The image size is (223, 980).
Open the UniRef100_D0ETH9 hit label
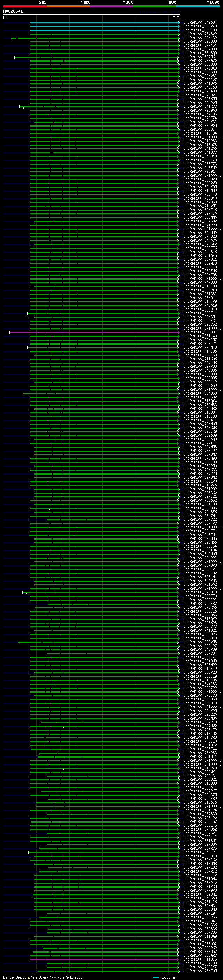pyautogui.click(x=200, y=30)
